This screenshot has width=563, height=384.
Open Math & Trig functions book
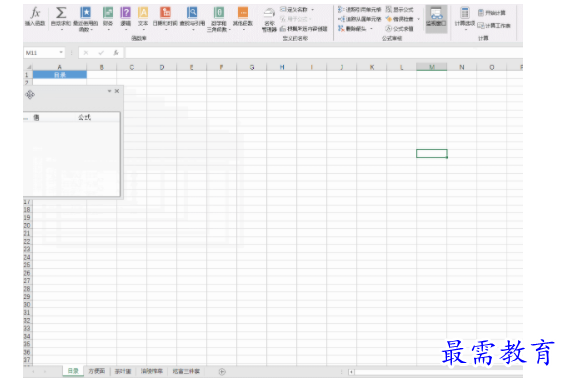(x=218, y=13)
